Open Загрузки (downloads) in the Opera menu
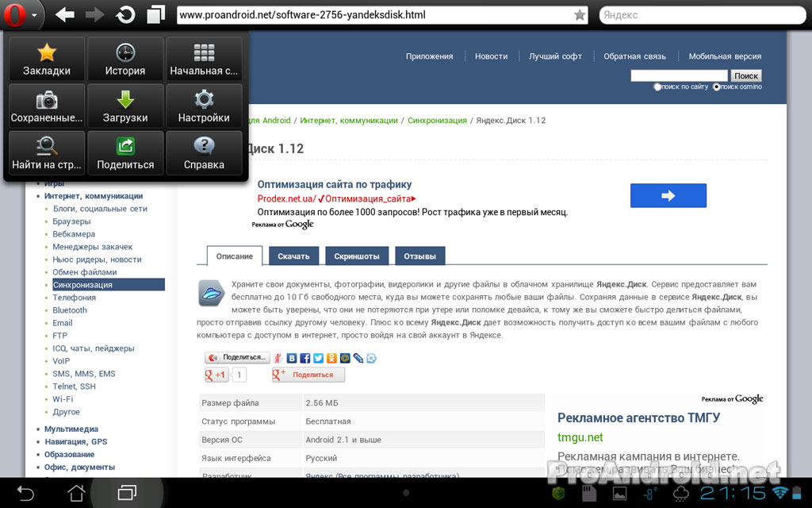Screen dimensions: 812x508 coord(125,106)
